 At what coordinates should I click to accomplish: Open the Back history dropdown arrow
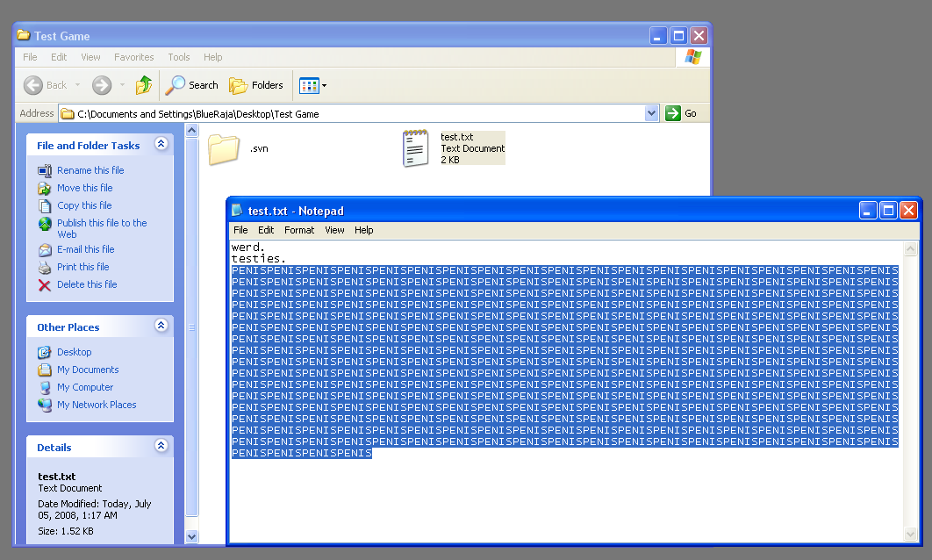(x=77, y=85)
